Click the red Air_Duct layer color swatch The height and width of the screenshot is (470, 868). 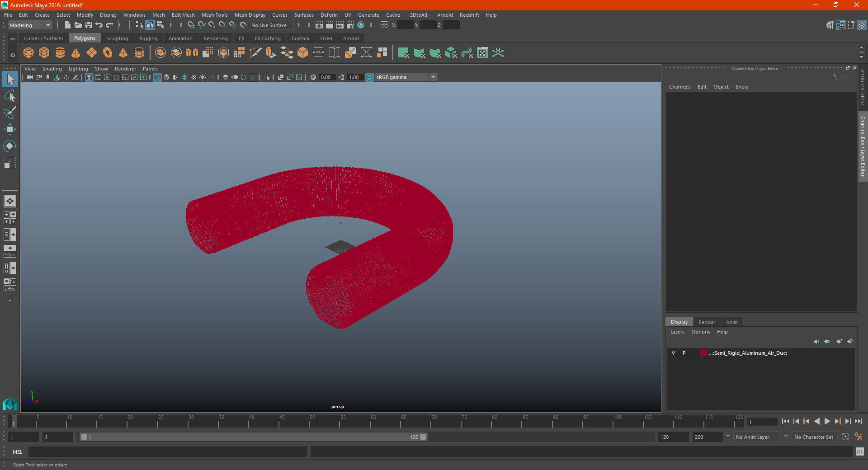pos(704,353)
